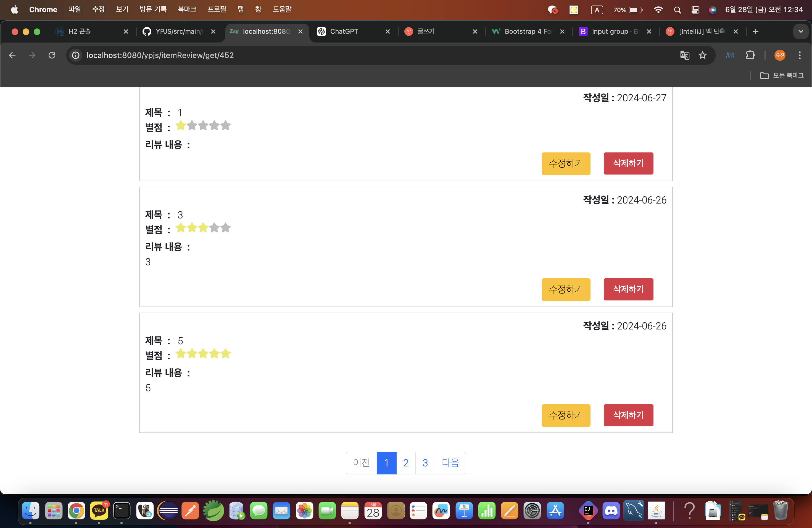812x528 pixels.
Task: Switch to the [IntelliJ] 맥 단축키 tab
Action: point(702,31)
